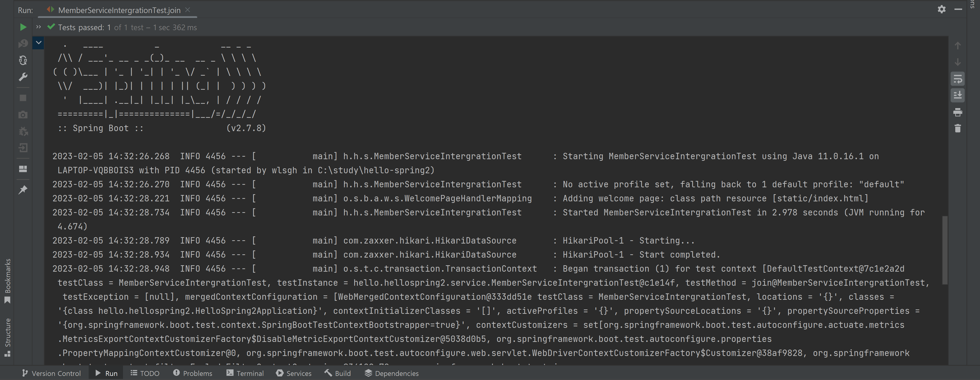Click the Stop square icon

click(23, 98)
